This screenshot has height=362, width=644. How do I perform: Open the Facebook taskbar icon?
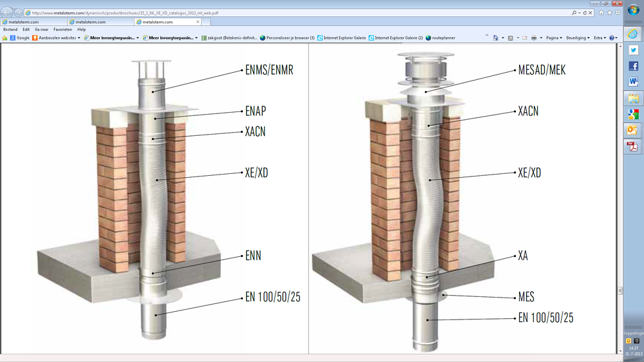(633, 66)
